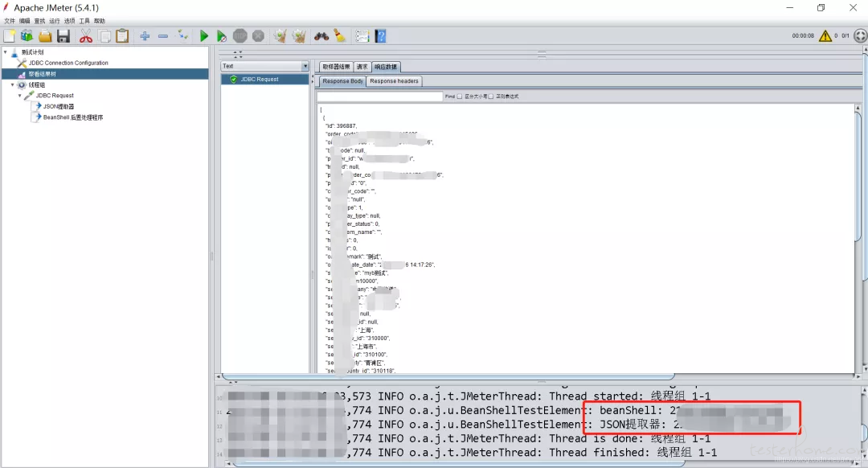This screenshot has width=868, height=468.
Task: Select the Response Body tab
Action: pos(342,81)
